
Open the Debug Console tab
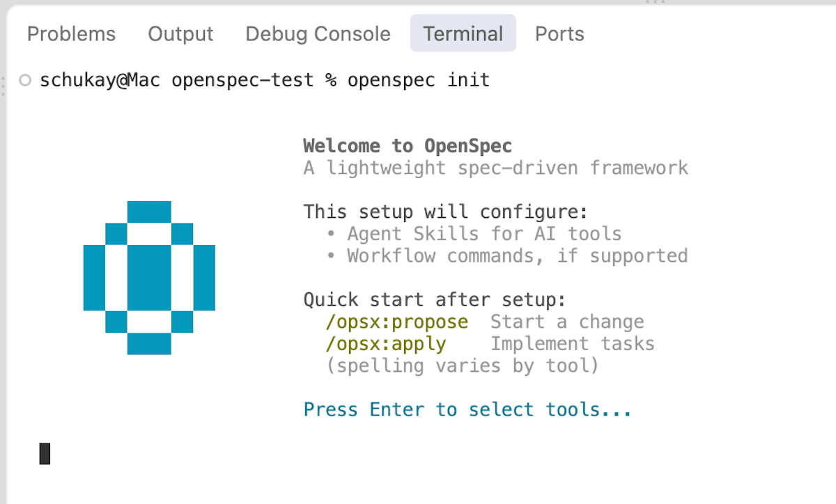(318, 33)
